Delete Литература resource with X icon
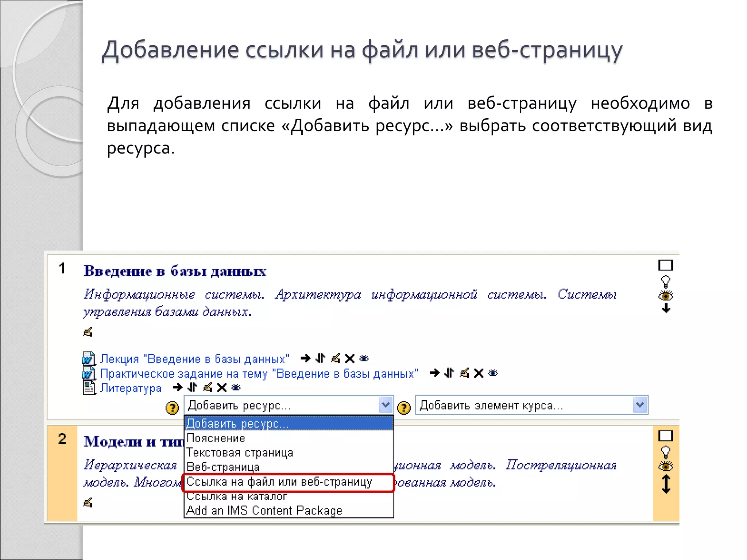Image resolution: width=747 pixels, height=560 pixels. click(x=222, y=387)
